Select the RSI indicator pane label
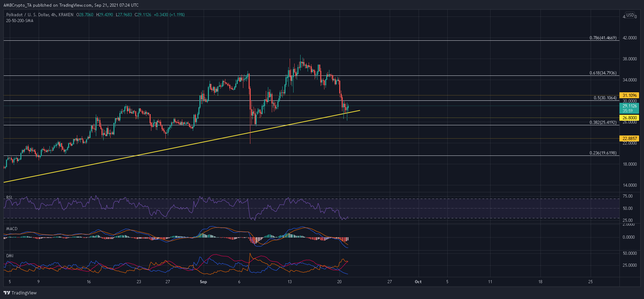644x299 pixels. [9, 198]
